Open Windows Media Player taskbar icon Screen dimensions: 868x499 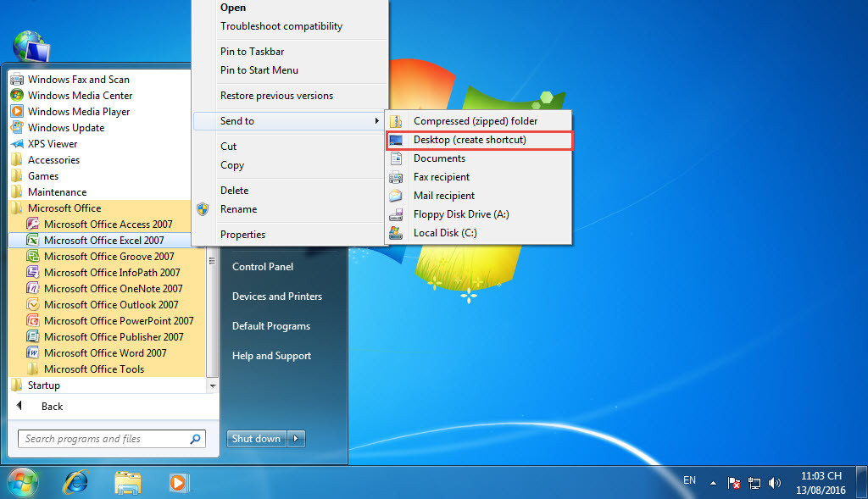[179, 482]
